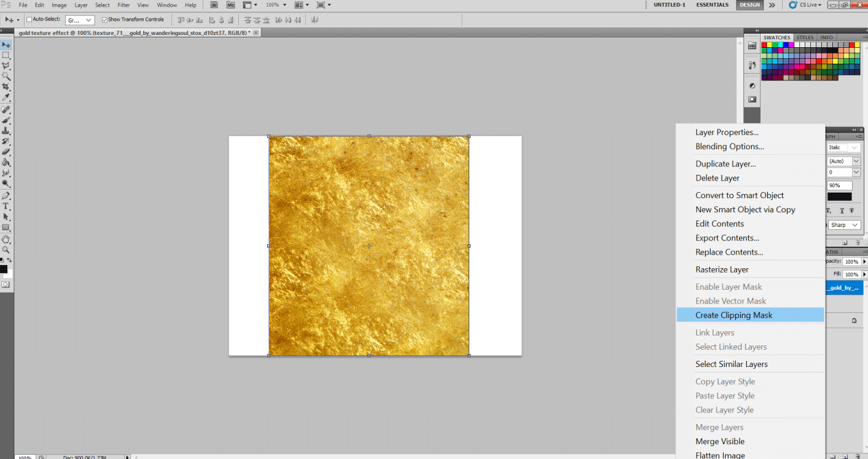Select Convert to Smart Object

click(739, 195)
